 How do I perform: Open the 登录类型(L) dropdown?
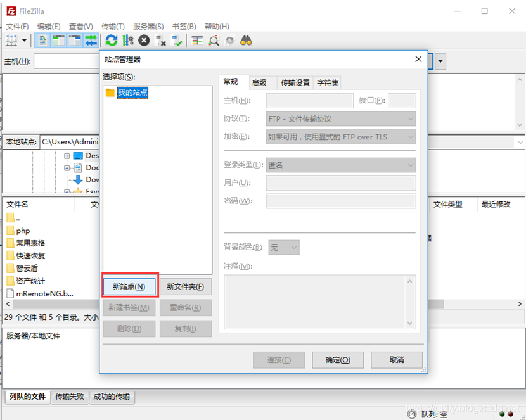(341, 165)
